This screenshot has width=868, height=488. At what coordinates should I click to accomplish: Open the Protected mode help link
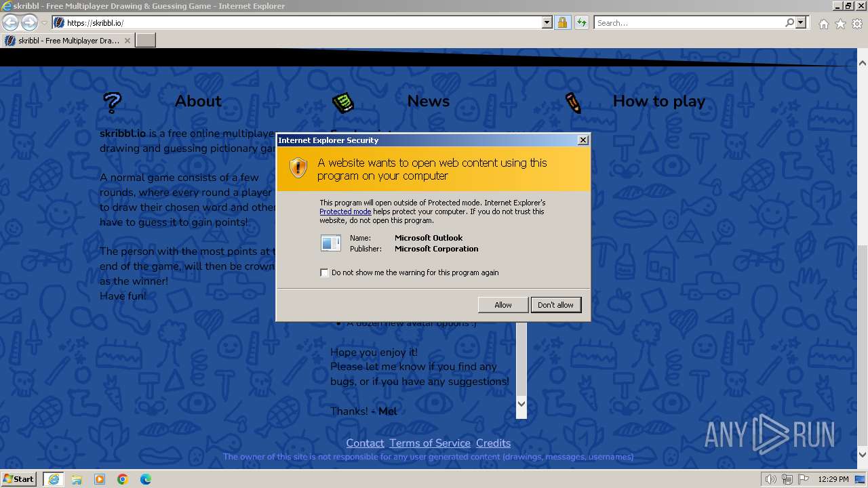point(345,211)
